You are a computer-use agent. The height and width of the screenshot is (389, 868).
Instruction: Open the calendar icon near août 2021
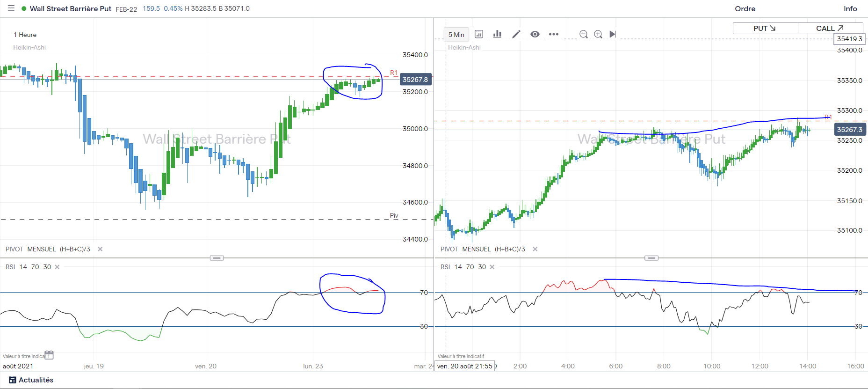(x=49, y=355)
